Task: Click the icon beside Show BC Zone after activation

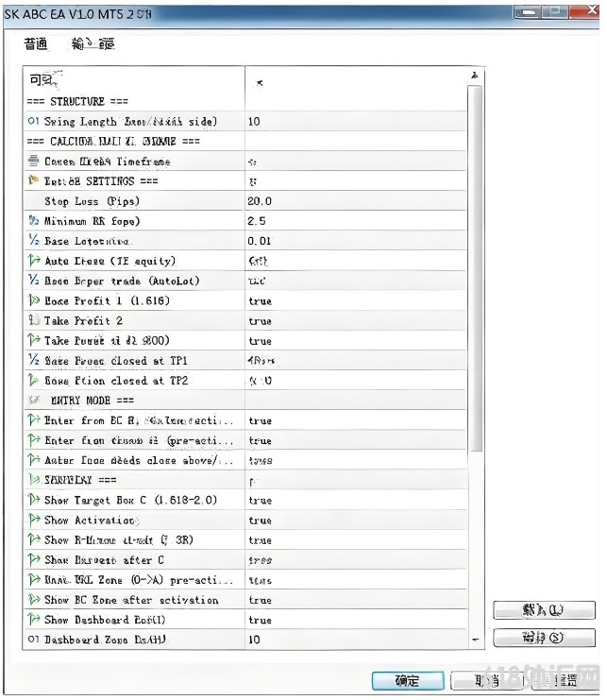Action: [33, 599]
